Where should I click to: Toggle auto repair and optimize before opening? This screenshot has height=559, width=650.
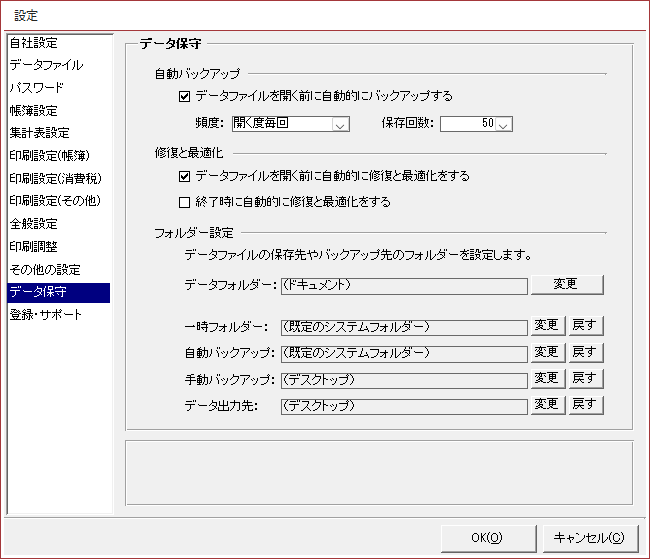pos(184,176)
